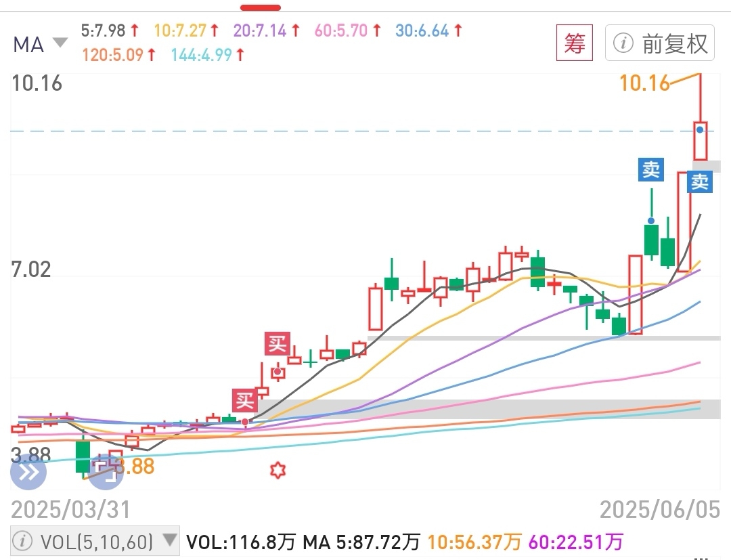
Task: Click the VOL:116.8万 volume reading
Action: pyautogui.click(x=241, y=542)
